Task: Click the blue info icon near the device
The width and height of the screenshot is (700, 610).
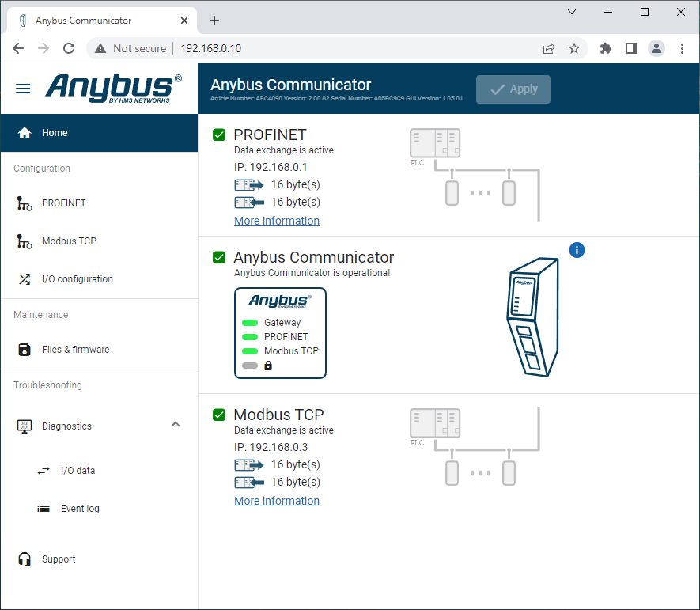Action: coord(577,250)
